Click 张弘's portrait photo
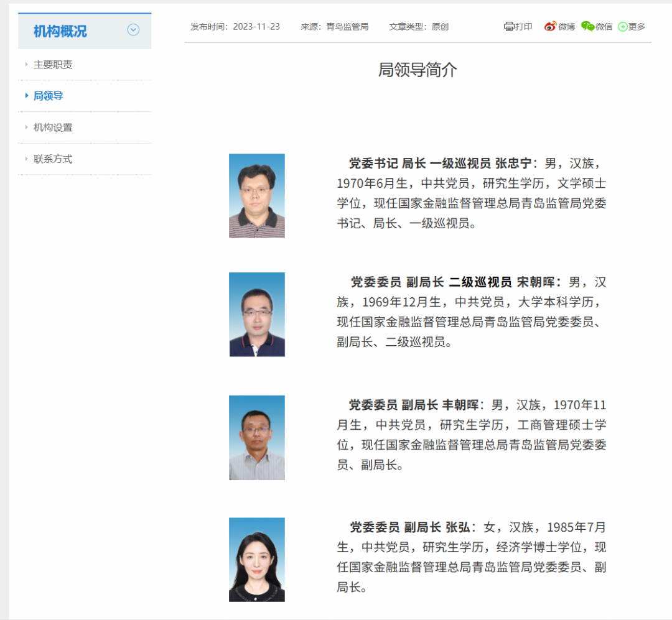 (257, 559)
